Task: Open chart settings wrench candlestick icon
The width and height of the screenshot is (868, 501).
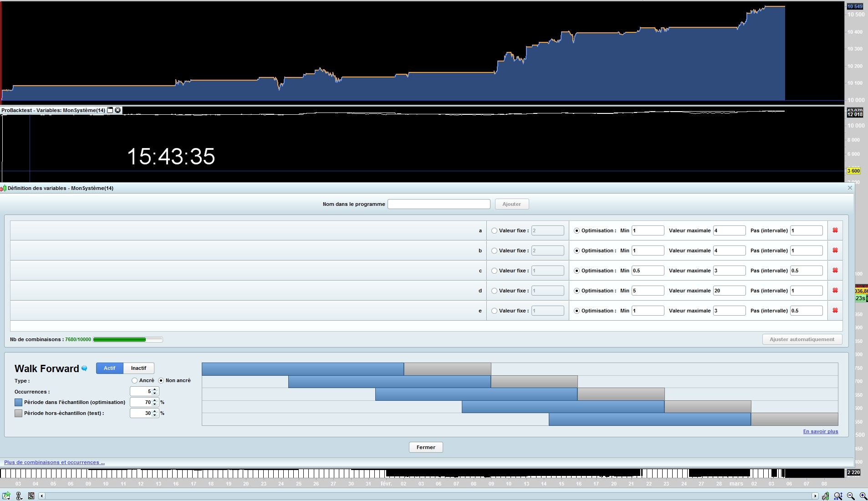Action: tap(825, 496)
